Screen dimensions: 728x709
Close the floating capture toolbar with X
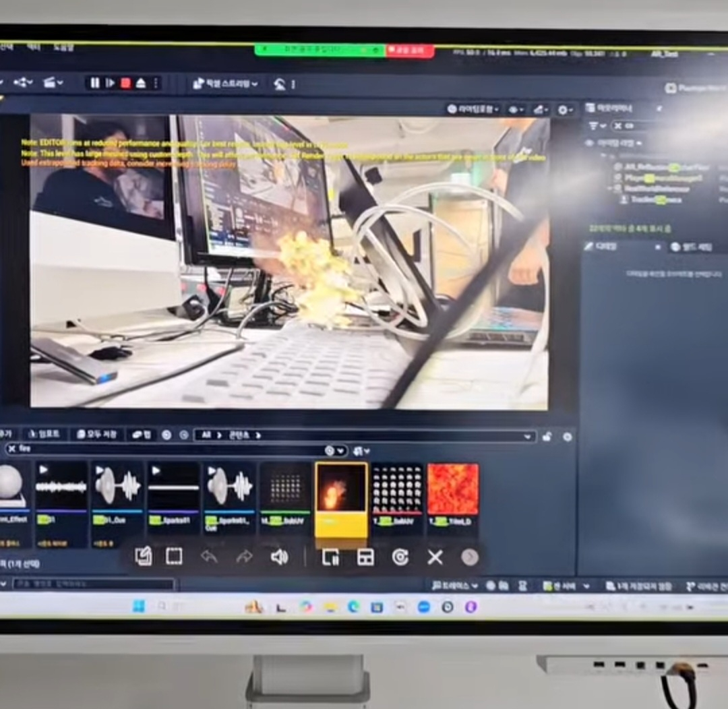click(x=435, y=557)
